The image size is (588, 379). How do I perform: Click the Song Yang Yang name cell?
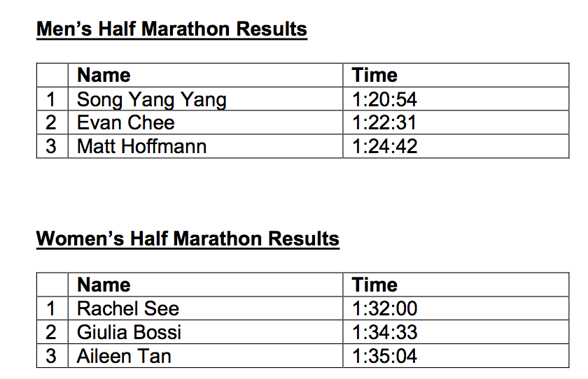(x=152, y=99)
